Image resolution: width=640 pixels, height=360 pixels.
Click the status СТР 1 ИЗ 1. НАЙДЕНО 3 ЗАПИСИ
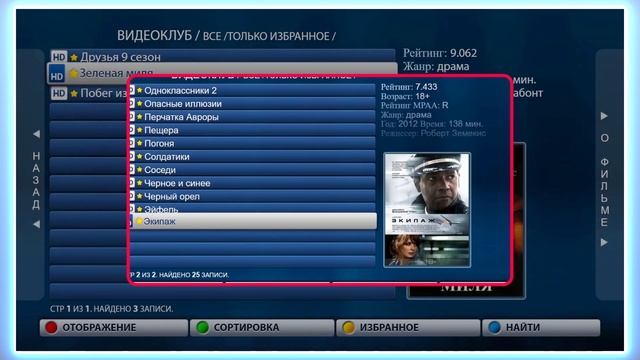[x=111, y=309]
